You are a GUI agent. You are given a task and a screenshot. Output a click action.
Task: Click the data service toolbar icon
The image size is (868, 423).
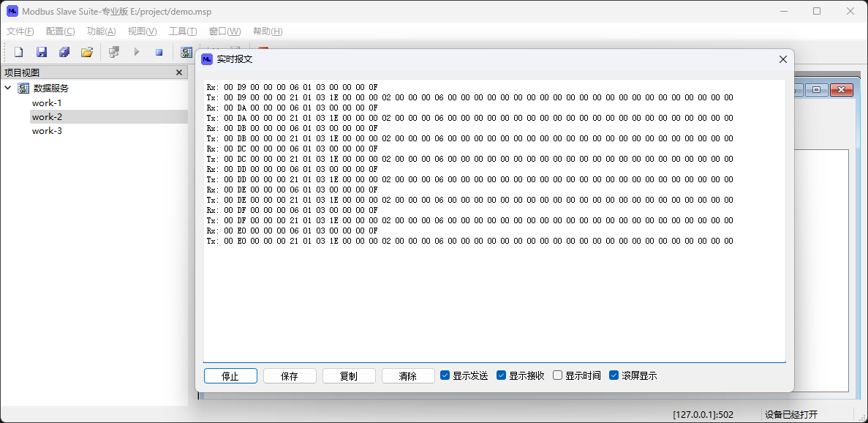coord(186,52)
